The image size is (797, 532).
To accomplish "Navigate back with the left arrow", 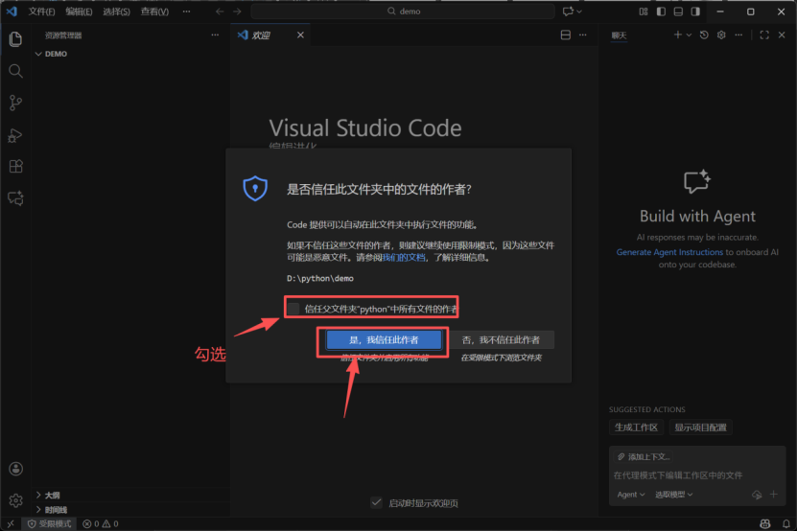I will pos(220,12).
